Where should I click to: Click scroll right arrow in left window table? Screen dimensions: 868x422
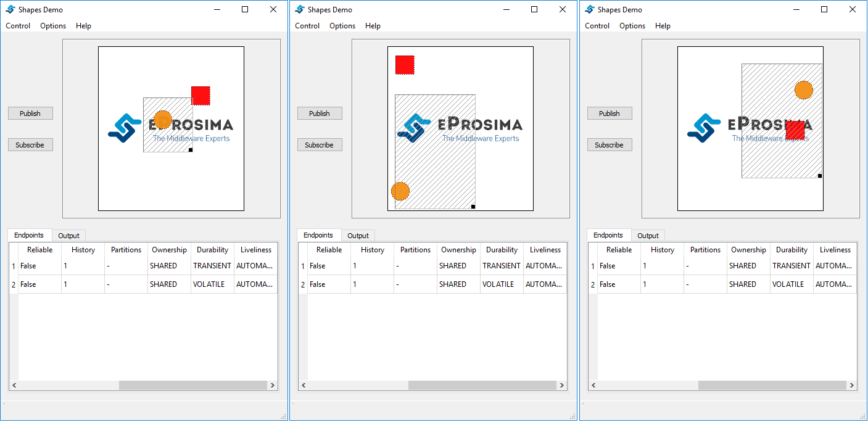(x=273, y=386)
